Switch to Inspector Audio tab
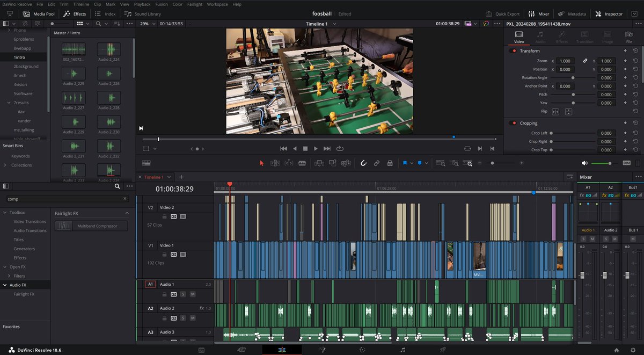Viewport: 644px width, 355px height. 540,36
